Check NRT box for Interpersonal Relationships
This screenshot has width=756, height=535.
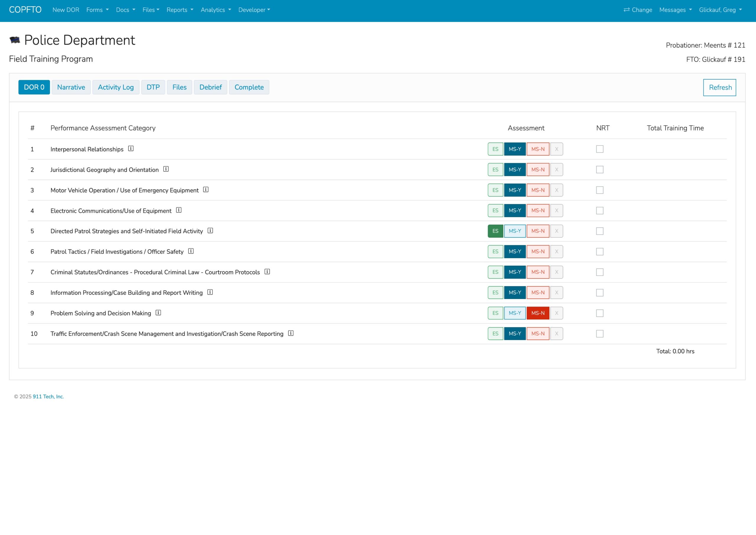pyautogui.click(x=599, y=149)
